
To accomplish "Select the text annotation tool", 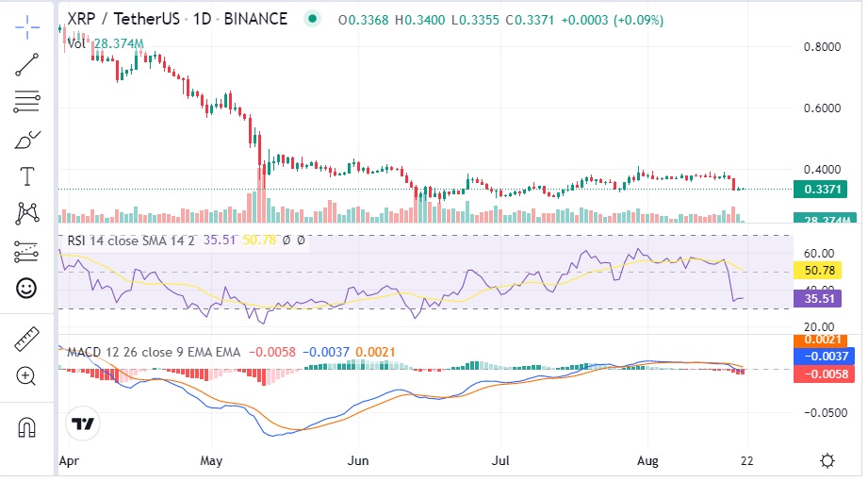I will click(x=26, y=176).
